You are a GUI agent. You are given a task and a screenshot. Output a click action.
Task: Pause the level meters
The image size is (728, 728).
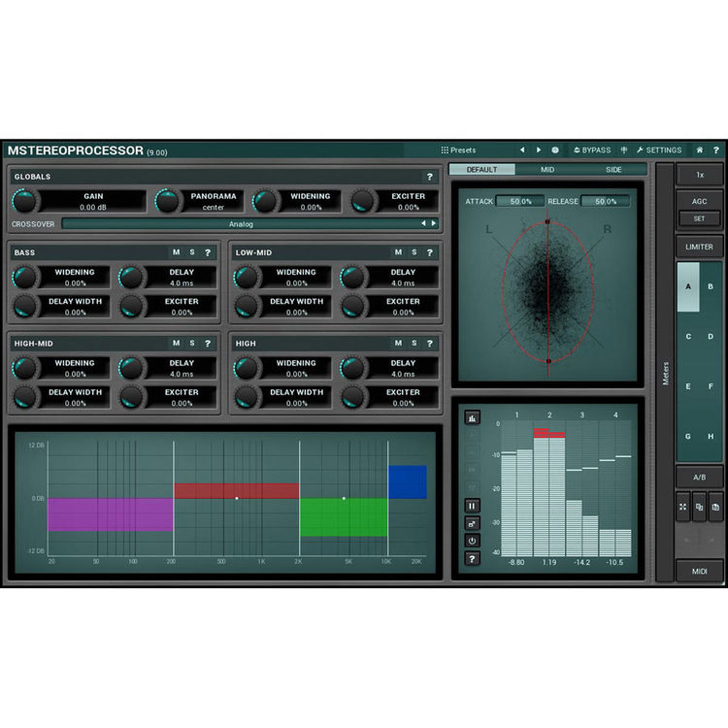472,505
